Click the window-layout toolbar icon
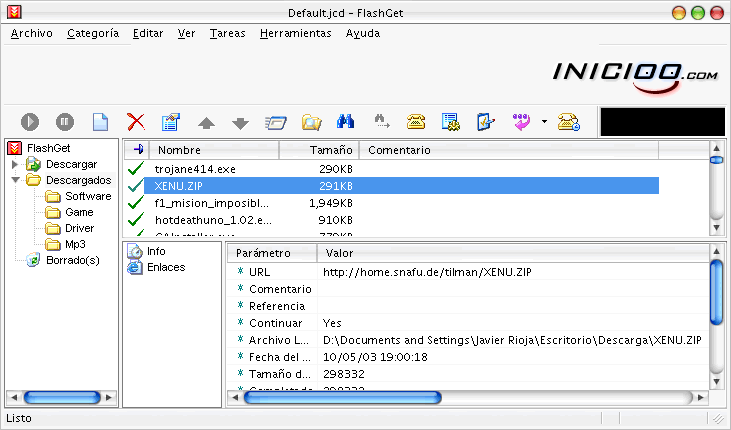 [x=276, y=123]
